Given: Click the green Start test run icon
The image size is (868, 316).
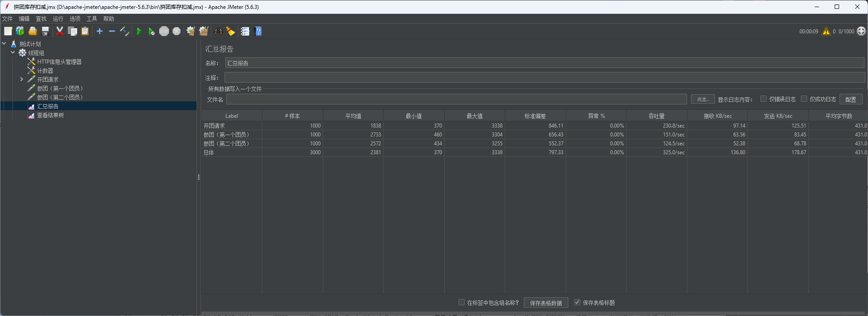Looking at the screenshot, I should coord(139,31).
